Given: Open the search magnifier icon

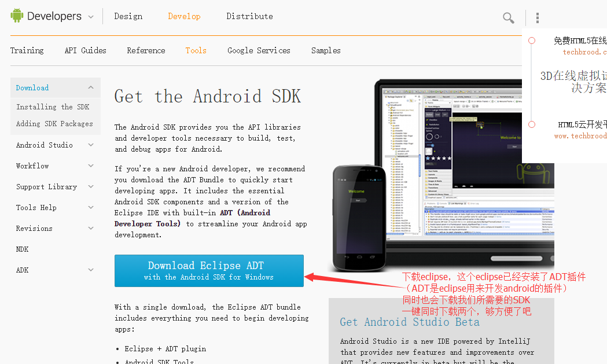Looking at the screenshot, I should (x=508, y=18).
